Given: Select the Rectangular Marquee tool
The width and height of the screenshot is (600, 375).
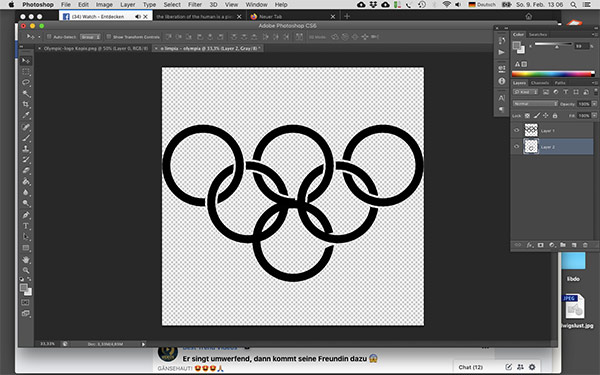Looking at the screenshot, I should click(x=26, y=72).
